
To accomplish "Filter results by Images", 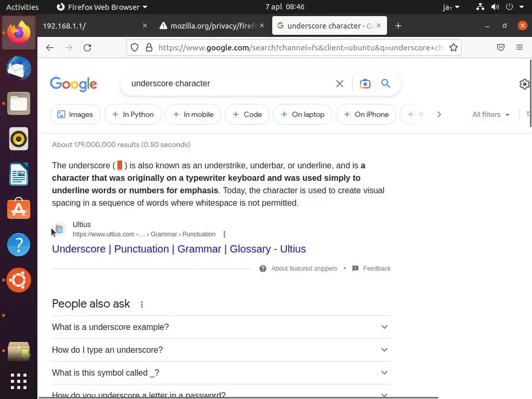I will (75, 114).
